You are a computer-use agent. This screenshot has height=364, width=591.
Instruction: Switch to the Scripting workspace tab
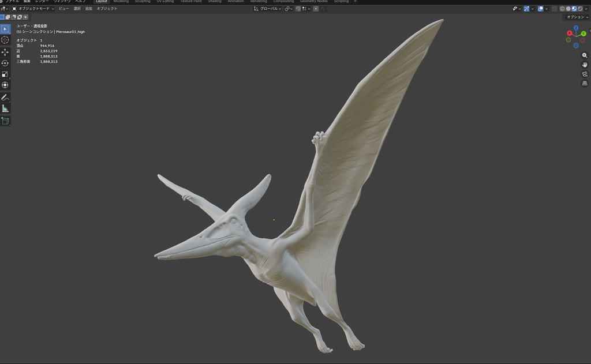[341, 2]
